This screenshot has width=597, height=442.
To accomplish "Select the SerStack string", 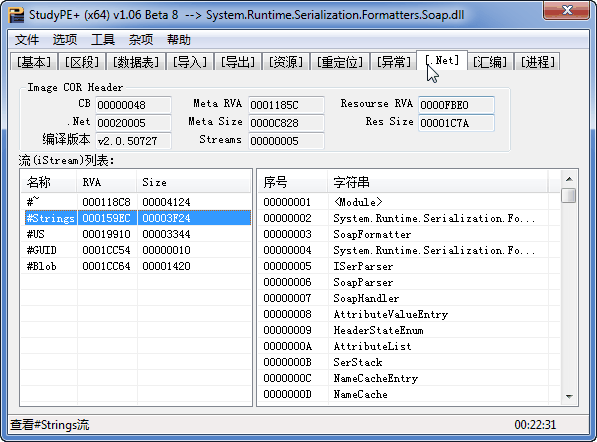I will (409, 362).
